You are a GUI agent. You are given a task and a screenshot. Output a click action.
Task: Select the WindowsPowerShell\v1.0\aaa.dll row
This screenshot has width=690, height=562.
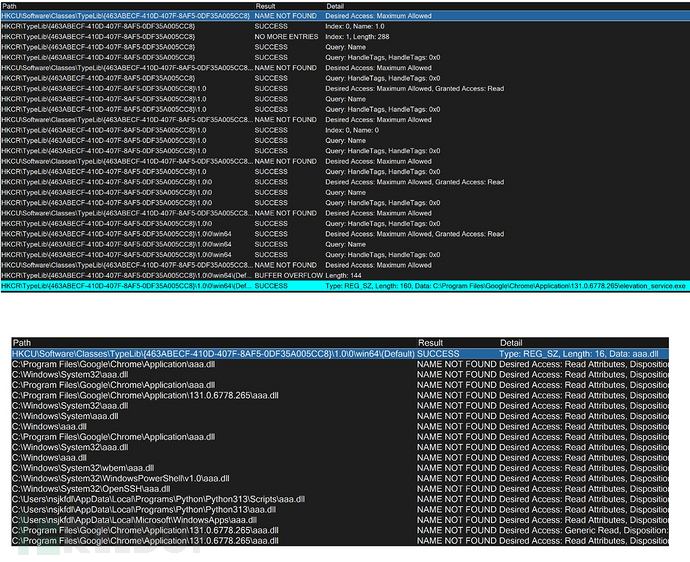click(x=120, y=478)
